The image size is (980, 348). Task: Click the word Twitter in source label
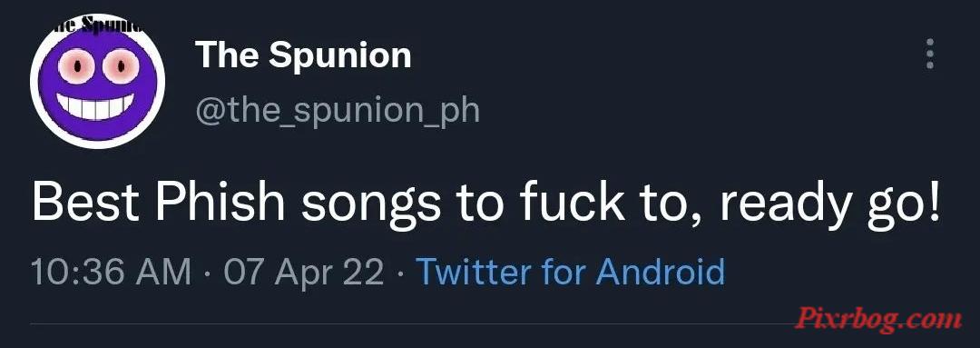pyautogui.click(x=474, y=273)
